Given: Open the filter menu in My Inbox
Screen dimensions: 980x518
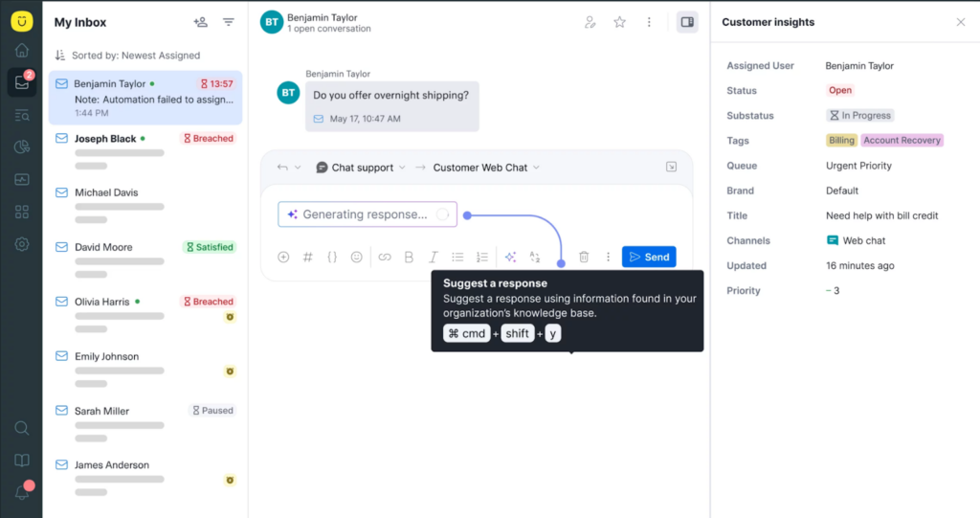Looking at the screenshot, I should point(228,22).
